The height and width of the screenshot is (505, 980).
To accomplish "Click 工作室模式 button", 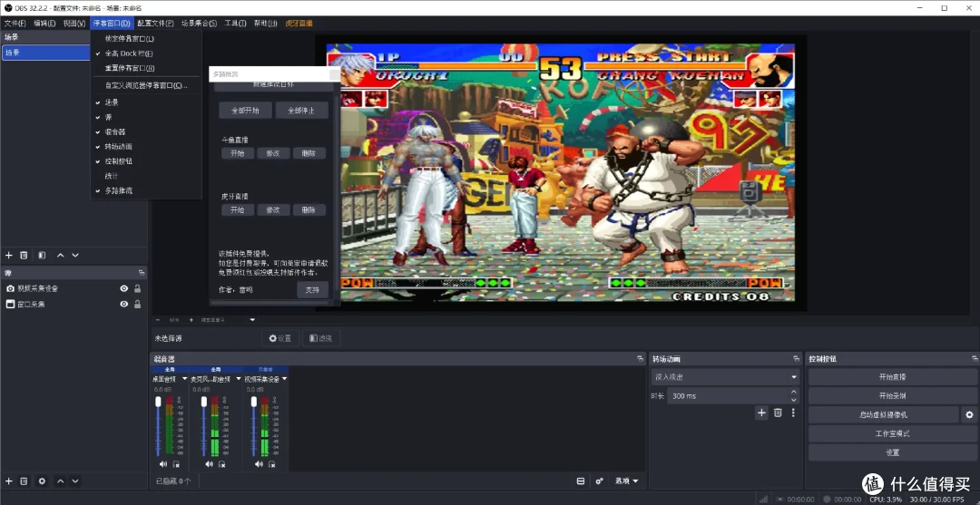I will 892,433.
